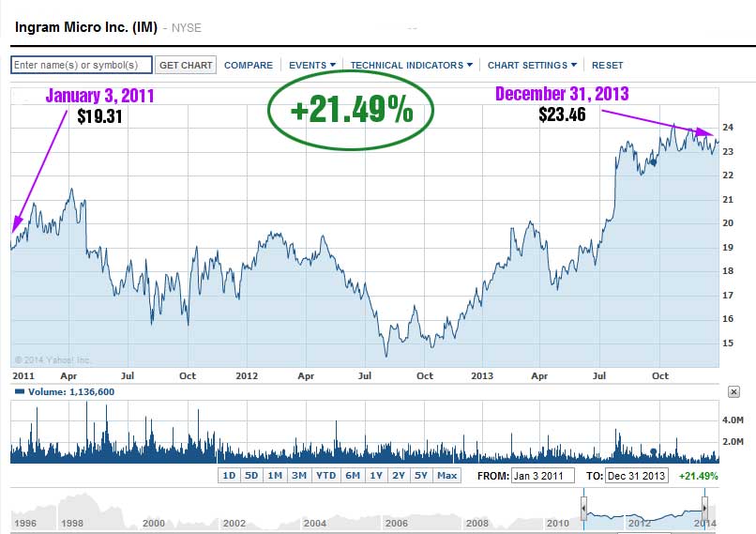Select the 5D time range
The height and width of the screenshot is (534, 756).
pos(251,476)
